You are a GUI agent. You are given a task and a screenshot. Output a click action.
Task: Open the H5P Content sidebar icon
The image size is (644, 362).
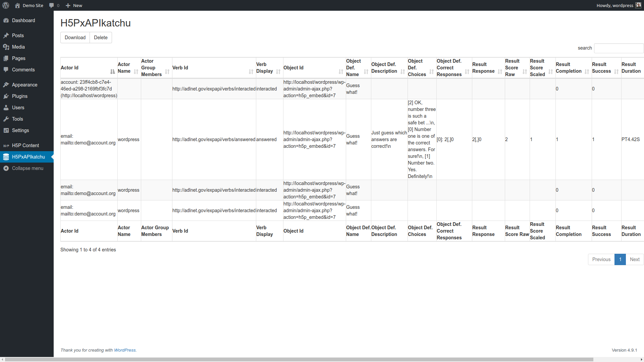pos(6,145)
